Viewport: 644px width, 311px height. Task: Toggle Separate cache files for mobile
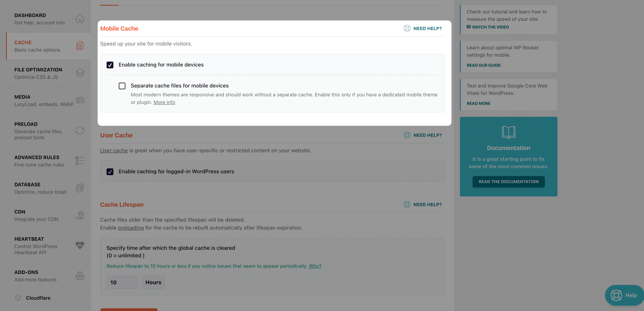pos(122,86)
